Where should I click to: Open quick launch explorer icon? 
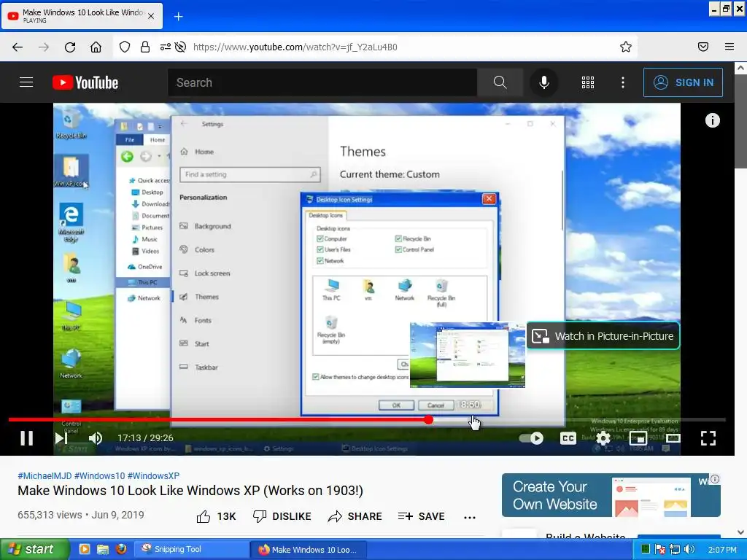103,549
